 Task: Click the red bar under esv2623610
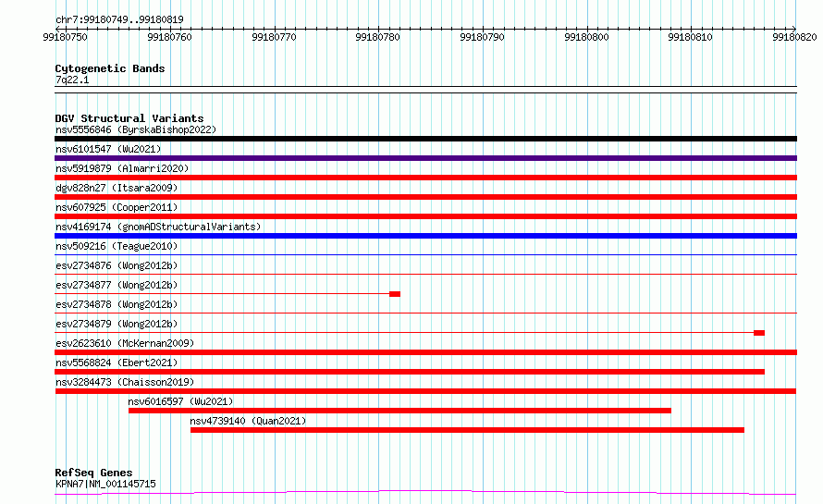425,352
